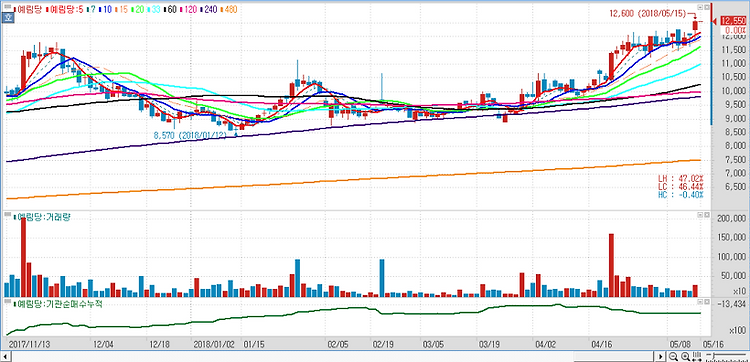Screen dimensions: 750x362
Task: Select the 33-day moving average legend
Action: 154,9
